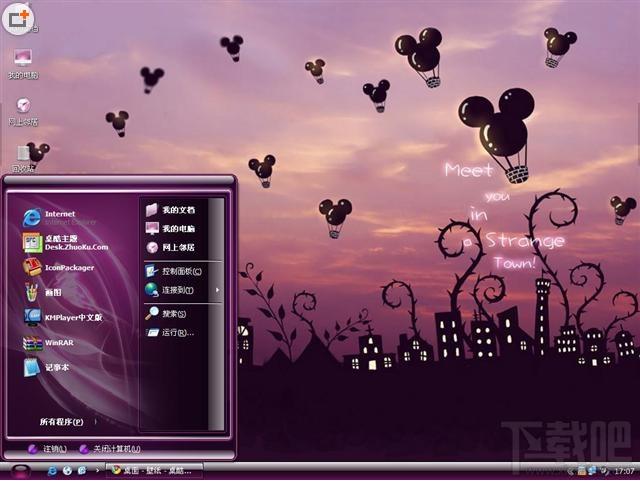Open 我的电脑 in the Start menu right pane
Screen dimensions: 640x481
click(x=170, y=229)
